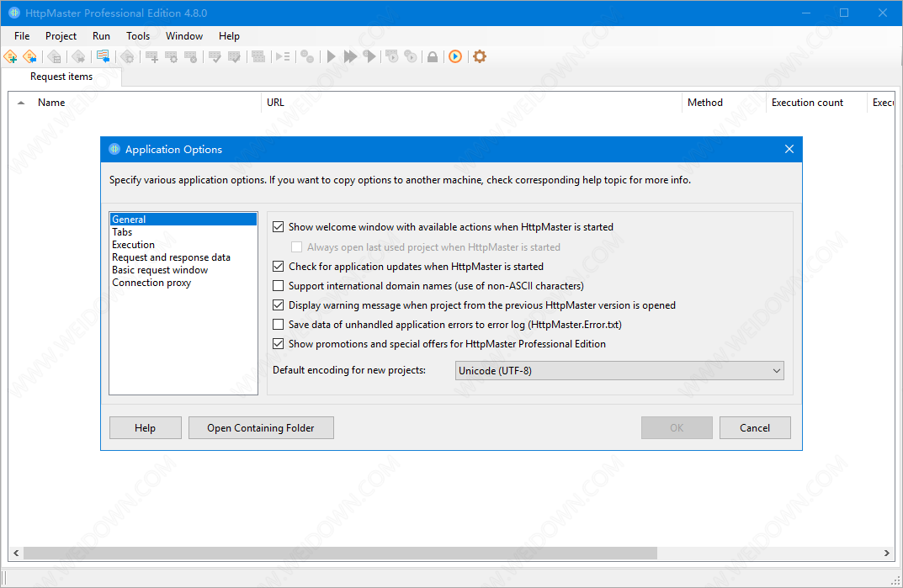
Task: Click the stacked request items toolbar icon
Action: click(x=258, y=56)
